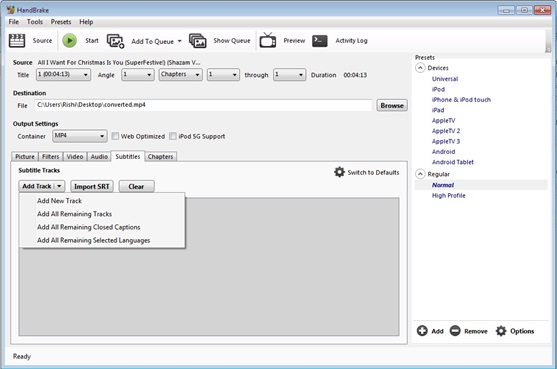Select the Android preset
Screen dimensions: 557x369
443,152
